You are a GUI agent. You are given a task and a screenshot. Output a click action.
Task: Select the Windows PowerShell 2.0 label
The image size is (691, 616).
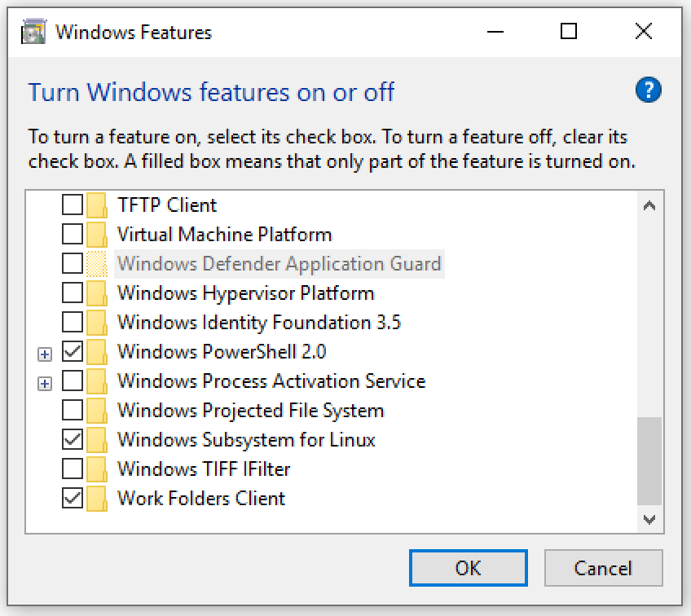(222, 352)
